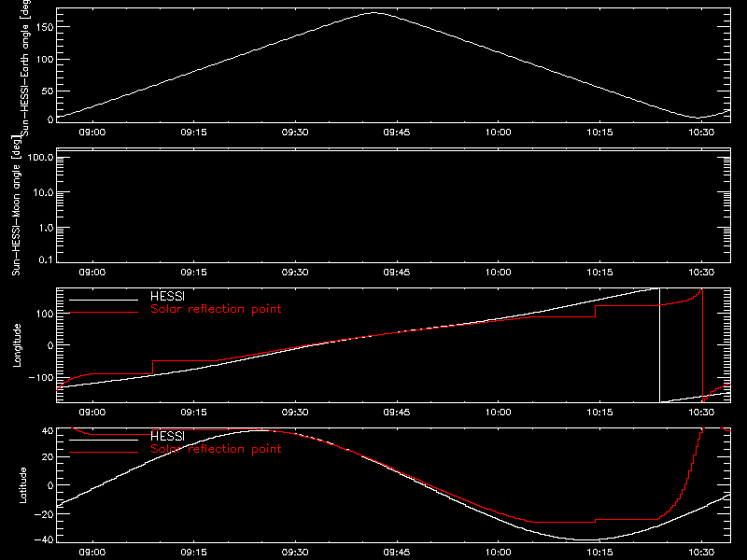
Task: Click the 150 tick on Earth angle axis
Action: click(44, 27)
